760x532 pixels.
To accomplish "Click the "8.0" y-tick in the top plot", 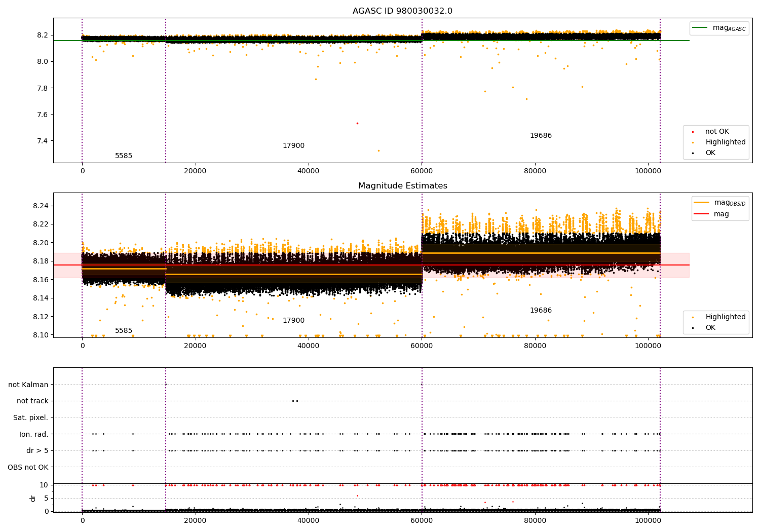I will 43,62.
